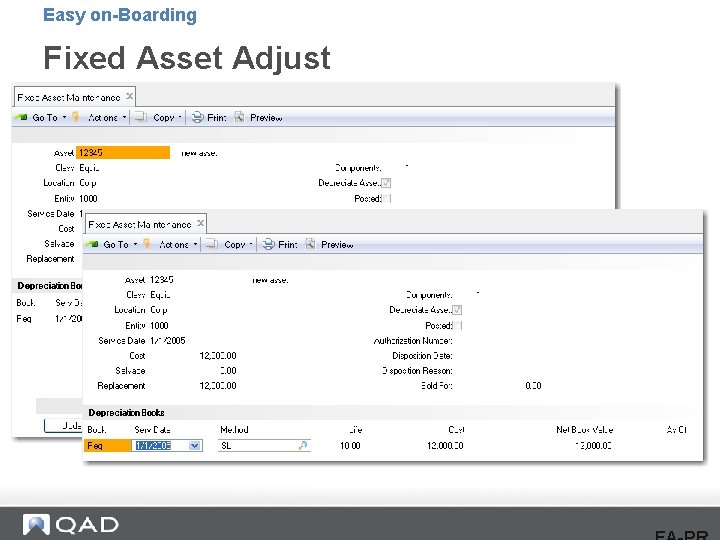Toggle Posted checkbox in front window
The height and width of the screenshot is (540, 720).
click(457, 326)
